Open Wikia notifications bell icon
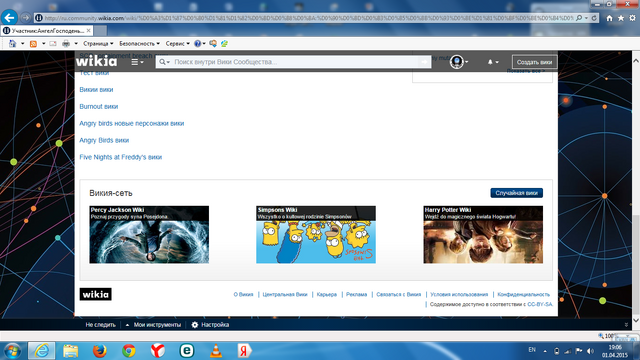Screen dimensions: 640x360 pyautogui.click(x=490, y=62)
